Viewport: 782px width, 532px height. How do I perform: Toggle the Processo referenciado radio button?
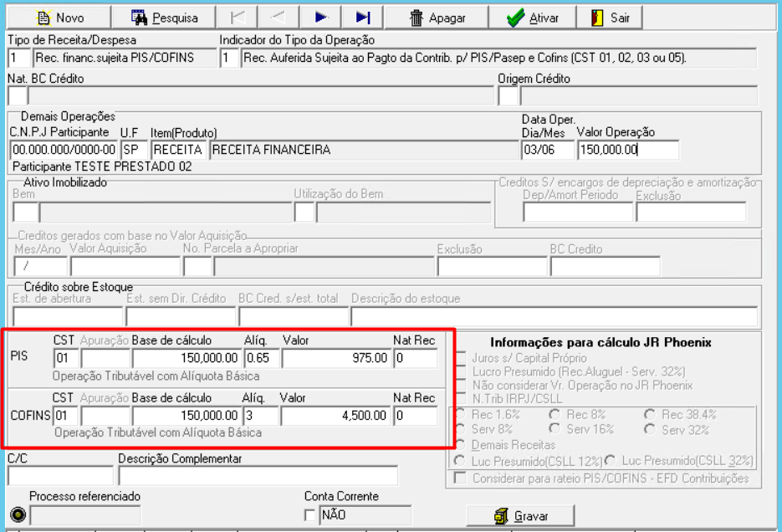pos(18,514)
